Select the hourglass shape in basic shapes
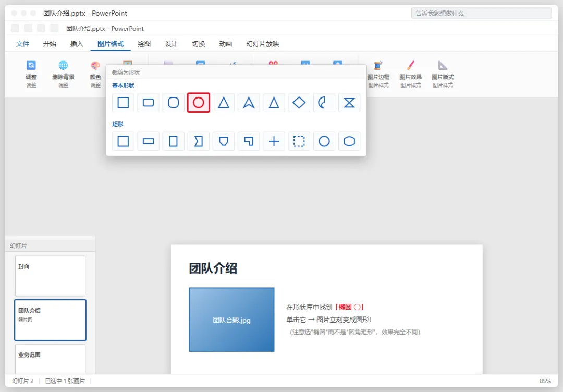 coord(349,103)
